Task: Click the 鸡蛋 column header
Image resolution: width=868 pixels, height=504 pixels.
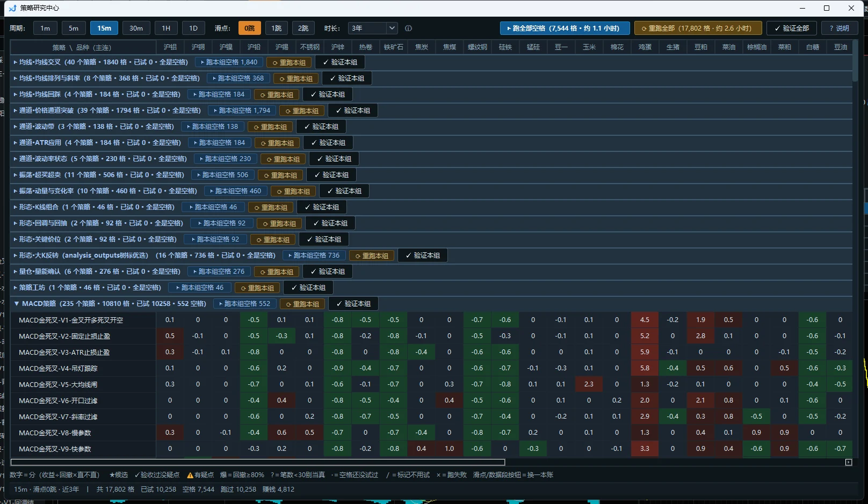Action: tap(645, 47)
